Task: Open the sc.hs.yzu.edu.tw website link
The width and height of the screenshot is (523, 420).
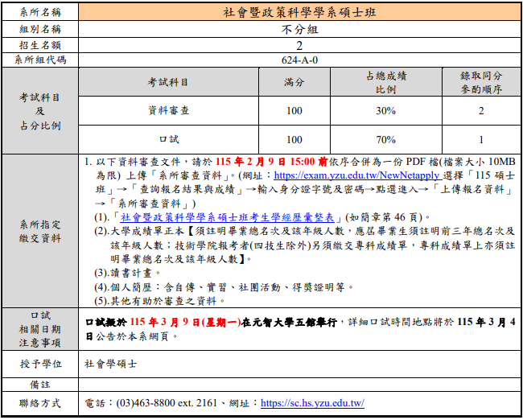Action: click(x=312, y=403)
